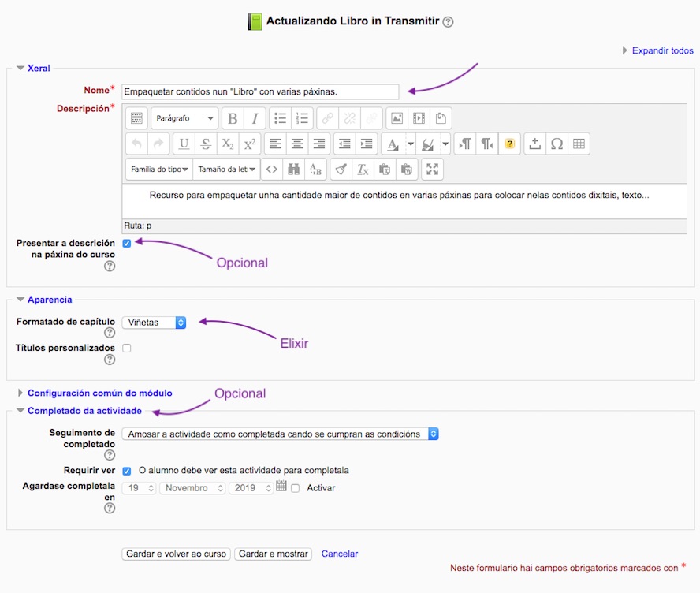Click the help icon beside Formatado de capítulo
Viewport: 700px width, 593px height.
coord(110,333)
